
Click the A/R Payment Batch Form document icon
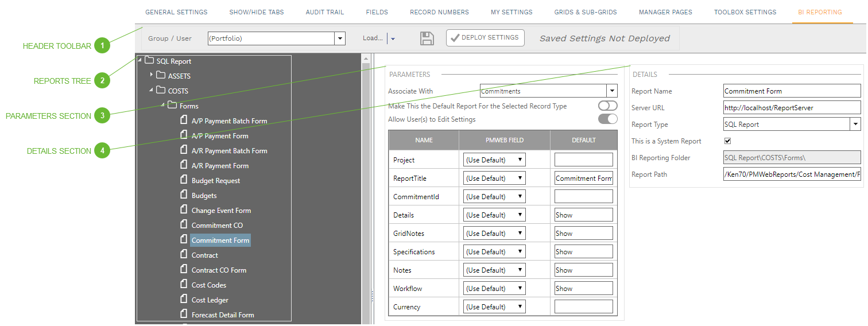click(184, 150)
